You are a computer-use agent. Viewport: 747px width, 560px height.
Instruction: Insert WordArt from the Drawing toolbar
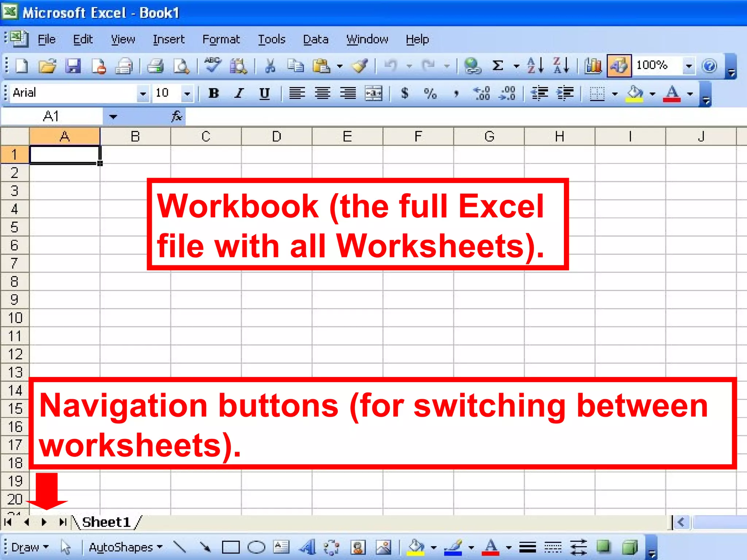[x=307, y=547]
